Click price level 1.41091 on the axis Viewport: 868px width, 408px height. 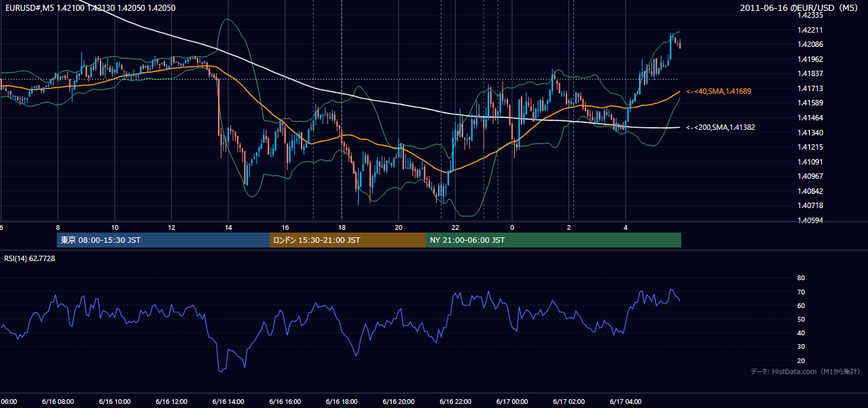(811, 162)
